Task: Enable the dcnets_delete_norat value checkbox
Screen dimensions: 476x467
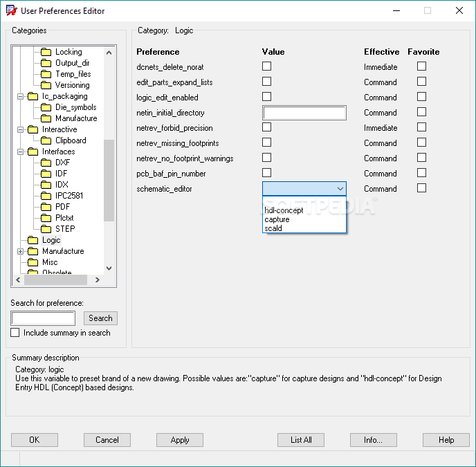Action: [267, 66]
